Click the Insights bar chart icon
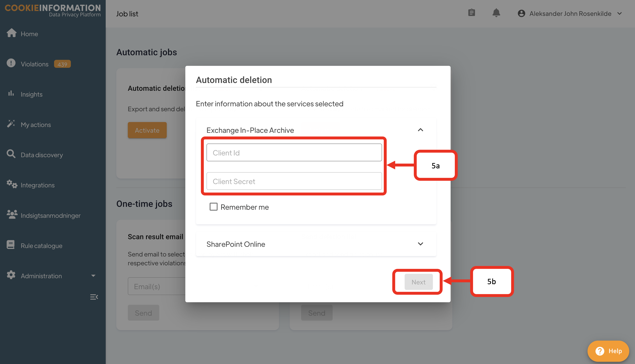635x364 pixels. click(11, 93)
